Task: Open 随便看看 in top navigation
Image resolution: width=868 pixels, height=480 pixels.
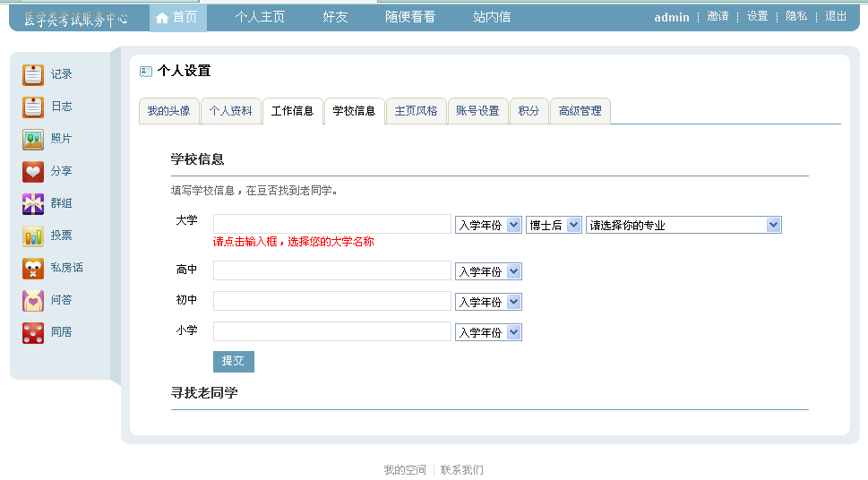Action: click(410, 17)
